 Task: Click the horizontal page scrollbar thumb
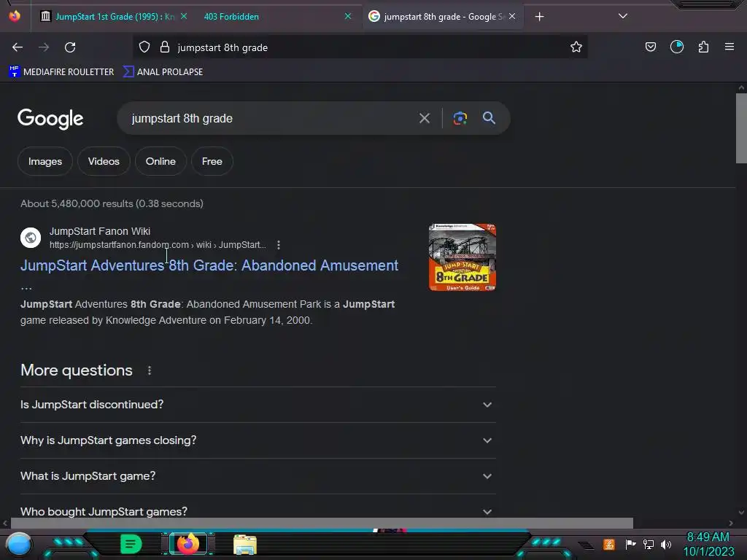(x=322, y=523)
